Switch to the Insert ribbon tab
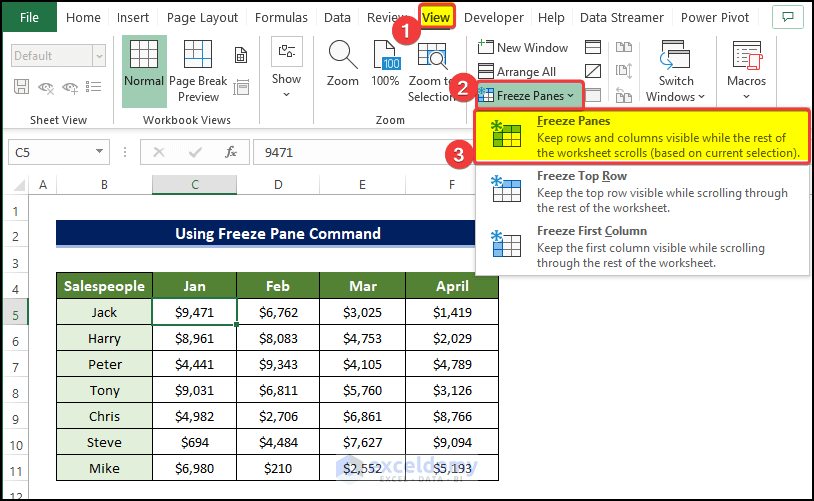The image size is (814, 501). 132,18
